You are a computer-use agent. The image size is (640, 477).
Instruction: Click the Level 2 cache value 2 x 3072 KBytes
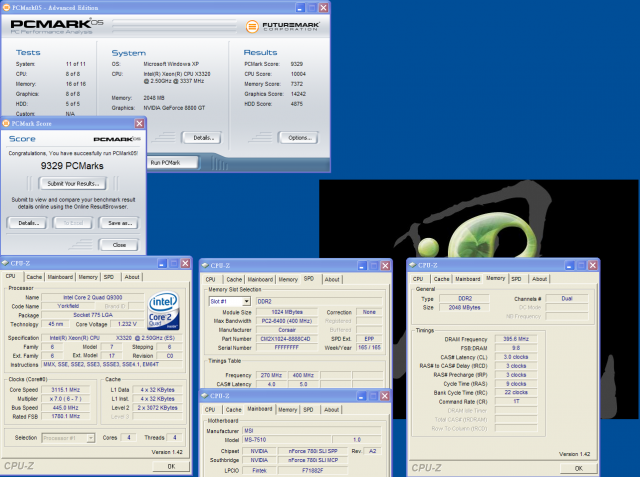tap(157, 408)
